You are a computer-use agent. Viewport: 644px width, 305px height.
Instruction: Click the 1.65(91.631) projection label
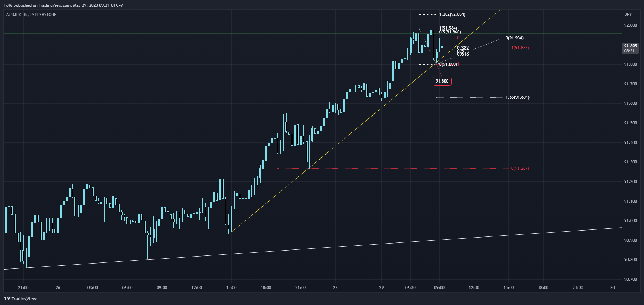point(518,97)
